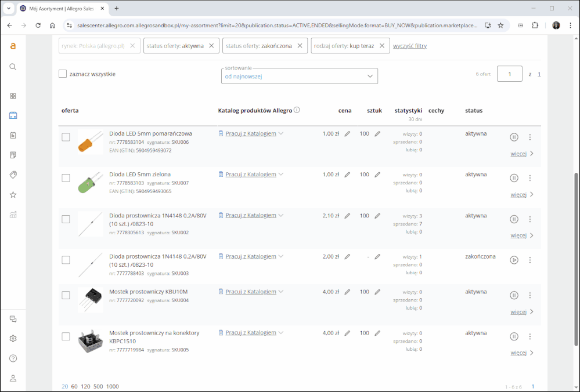Open more options for SKU005 offer

(530, 336)
